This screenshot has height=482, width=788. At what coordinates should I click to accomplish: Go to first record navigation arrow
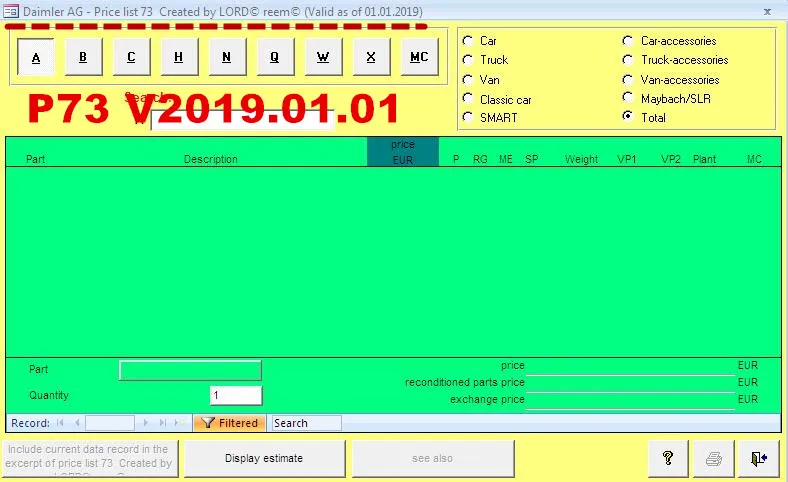[60, 423]
